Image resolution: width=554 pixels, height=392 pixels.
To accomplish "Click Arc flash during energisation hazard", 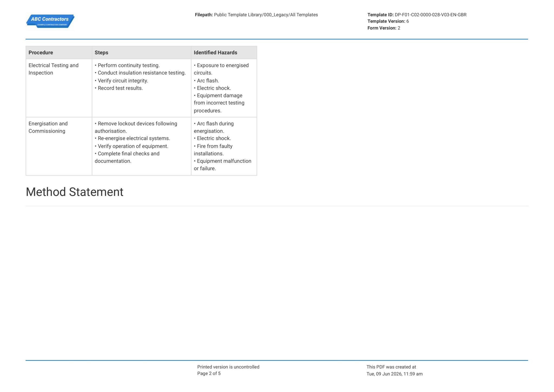I will tap(214, 127).
